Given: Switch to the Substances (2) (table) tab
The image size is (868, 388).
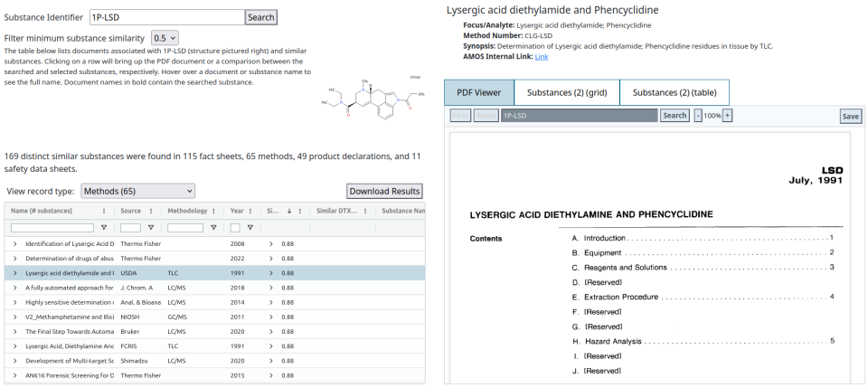Looking at the screenshot, I should coord(675,92).
